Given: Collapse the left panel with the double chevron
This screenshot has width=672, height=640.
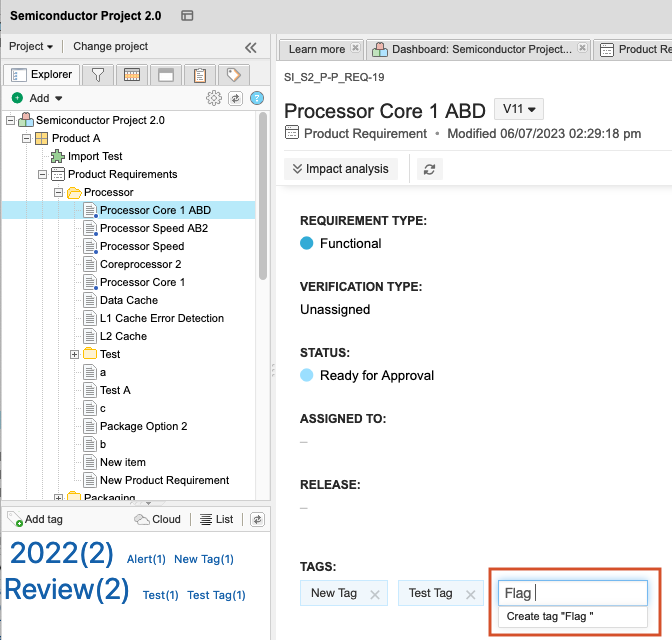Looking at the screenshot, I should (x=250, y=47).
